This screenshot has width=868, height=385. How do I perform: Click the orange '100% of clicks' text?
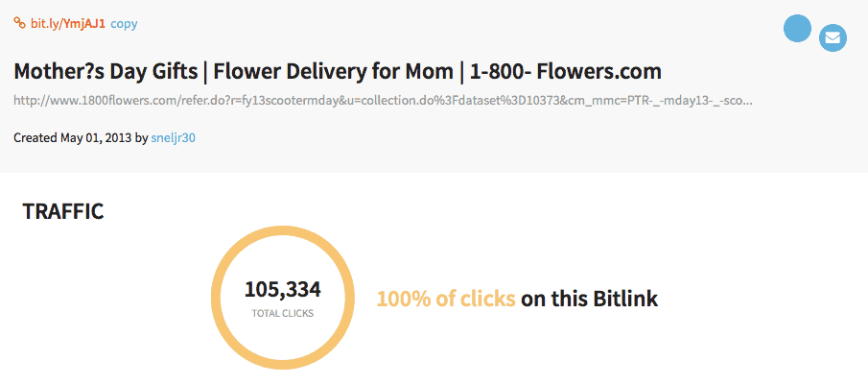446,300
